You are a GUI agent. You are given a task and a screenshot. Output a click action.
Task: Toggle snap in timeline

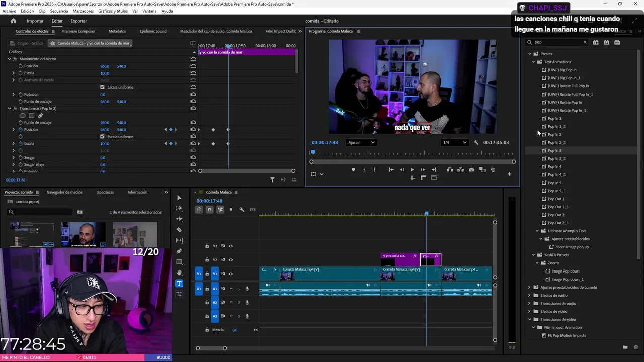209,210
